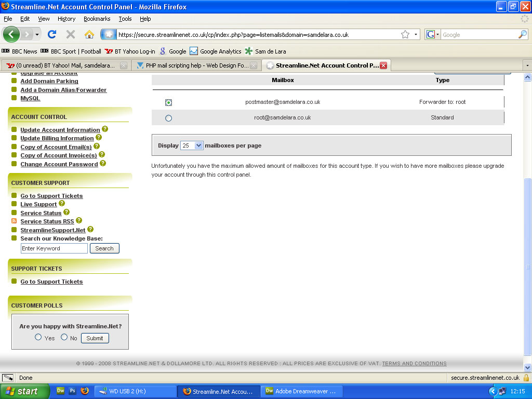Close the Streamline.Net tab with red X
The width and height of the screenshot is (532, 399).
click(383, 65)
